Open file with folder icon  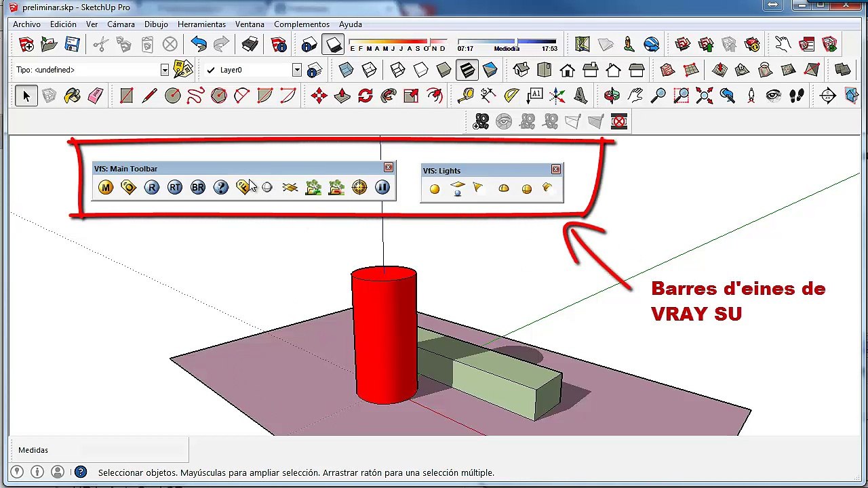point(49,45)
